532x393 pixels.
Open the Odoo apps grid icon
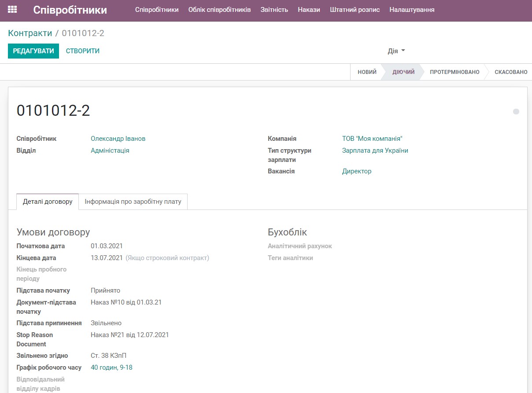pyautogui.click(x=12, y=9)
